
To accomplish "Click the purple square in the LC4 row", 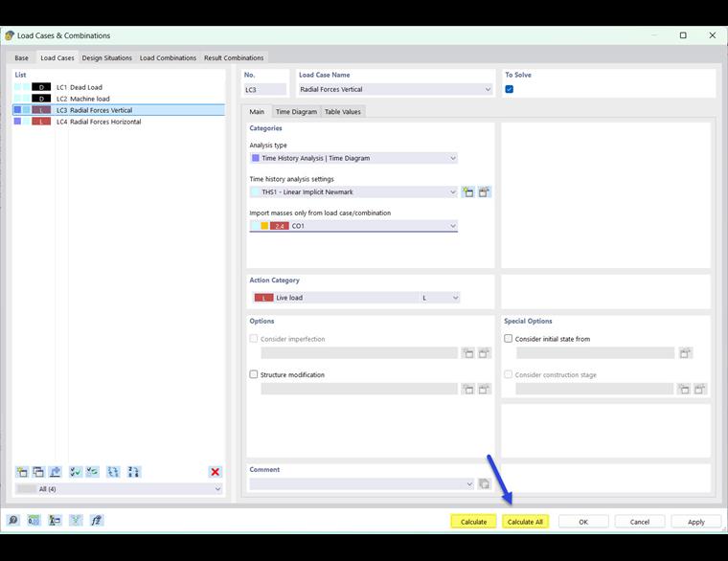I will 17,122.
